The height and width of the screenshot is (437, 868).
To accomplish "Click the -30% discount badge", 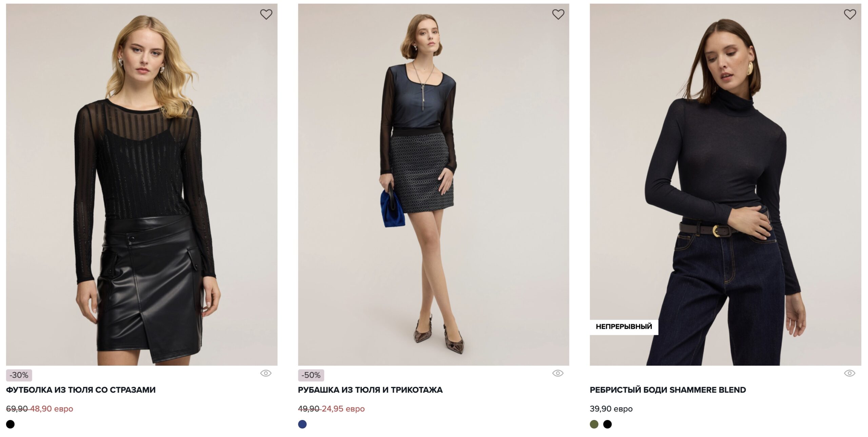I will (x=19, y=375).
